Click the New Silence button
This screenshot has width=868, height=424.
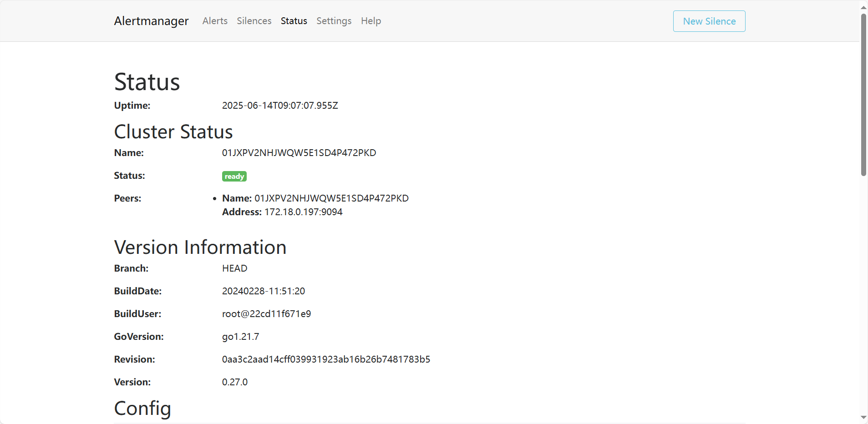point(708,21)
